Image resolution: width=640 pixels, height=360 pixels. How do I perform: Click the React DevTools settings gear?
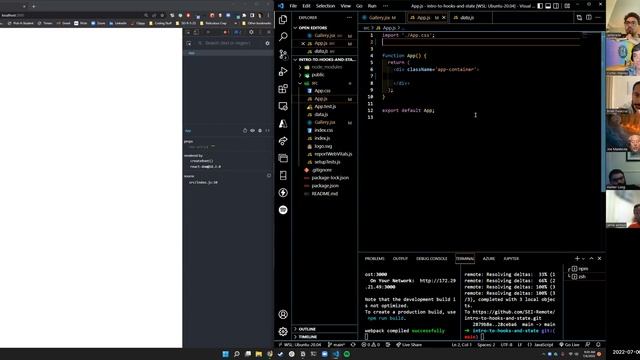(x=267, y=43)
